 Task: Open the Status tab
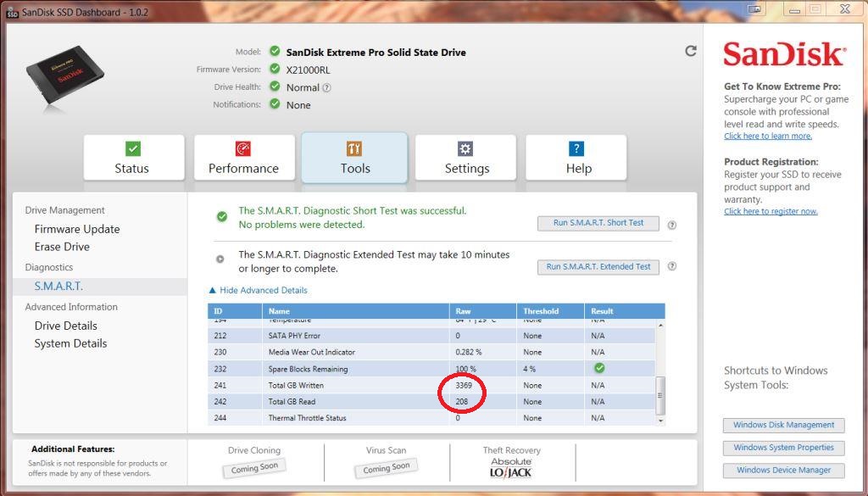click(x=133, y=158)
